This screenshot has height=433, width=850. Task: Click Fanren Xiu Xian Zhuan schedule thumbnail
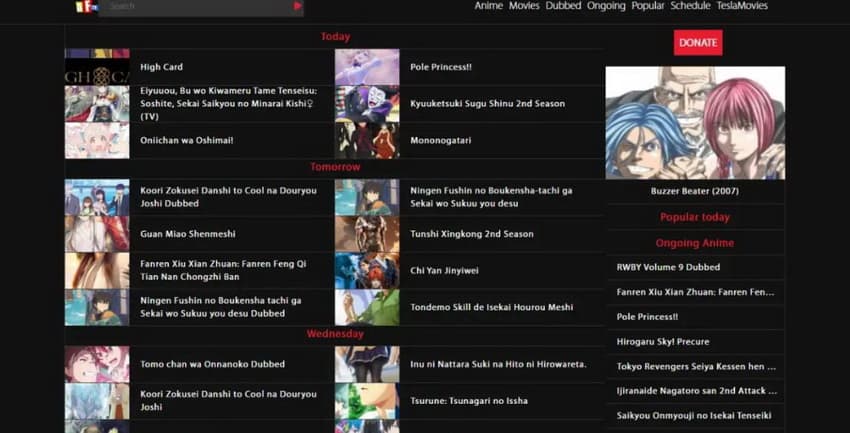click(97, 270)
